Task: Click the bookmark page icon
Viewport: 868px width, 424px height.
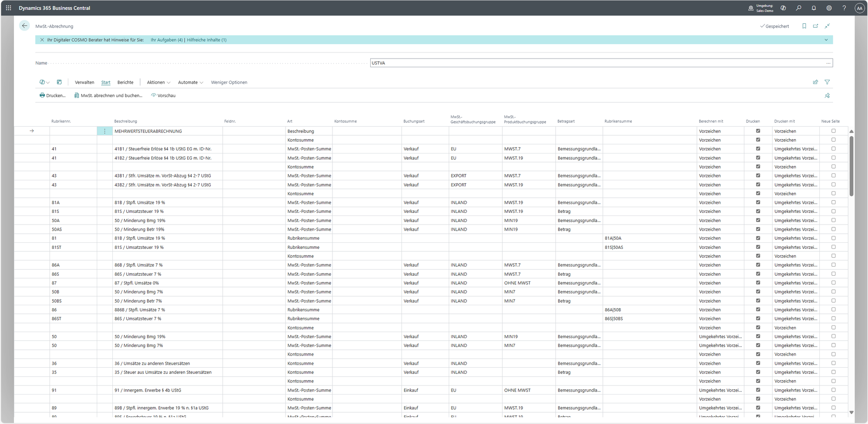Action: tap(804, 26)
